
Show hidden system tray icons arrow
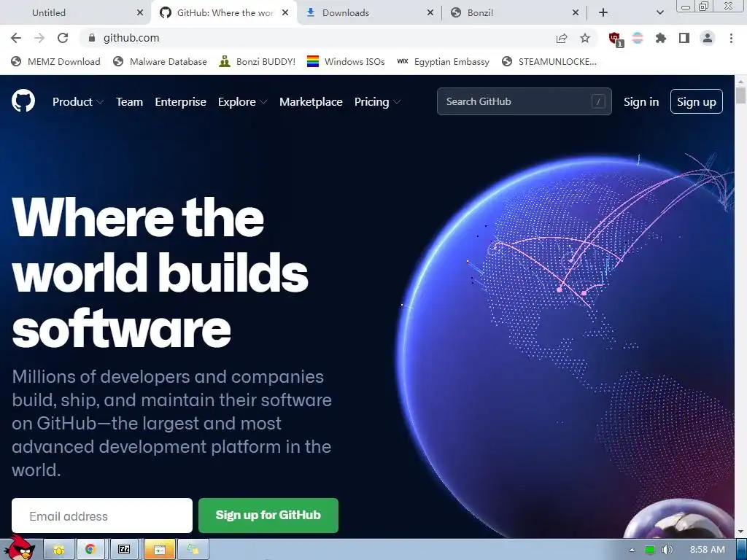point(632,550)
